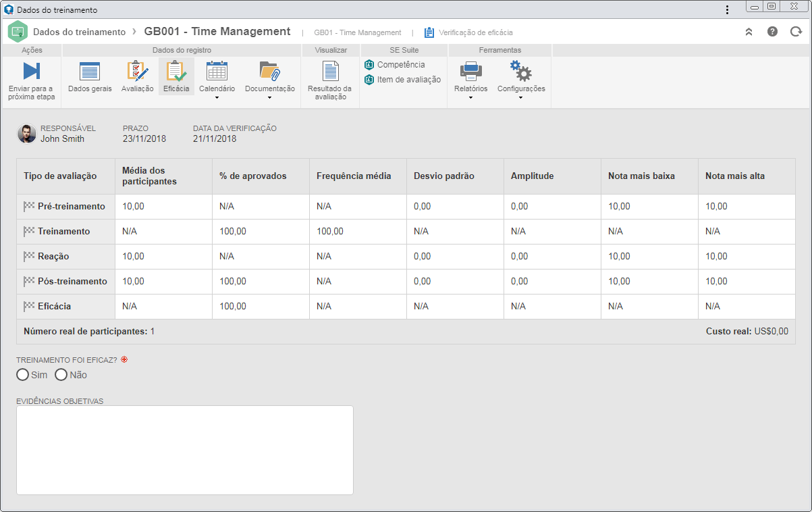Click the Verificação de eficácia step label
This screenshot has width=812, height=512.
[476, 32]
